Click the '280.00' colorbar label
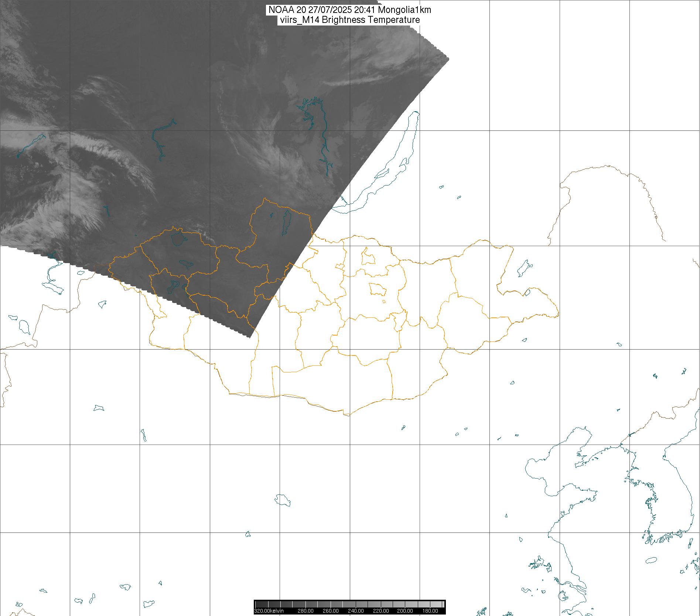700x616 pixels. [305, 611]
